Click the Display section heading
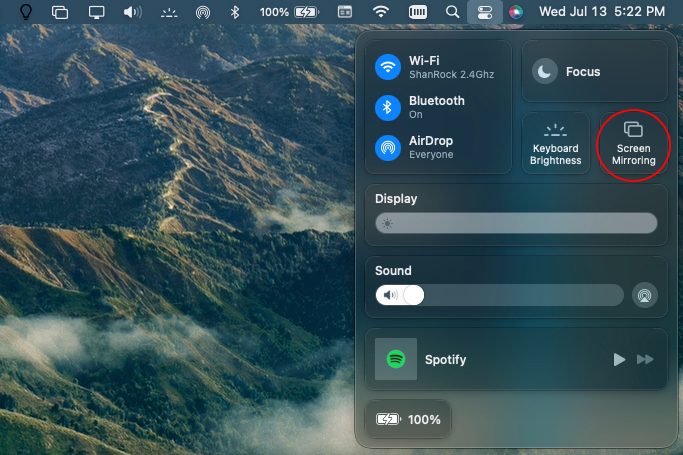This screenshot has height=455, width=683. coord(396,199)
